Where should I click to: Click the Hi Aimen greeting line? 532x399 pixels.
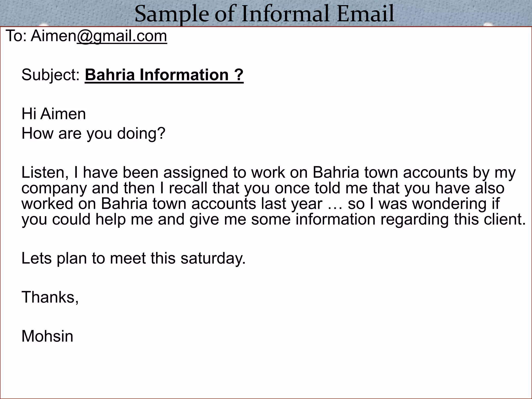click(54, 114)
